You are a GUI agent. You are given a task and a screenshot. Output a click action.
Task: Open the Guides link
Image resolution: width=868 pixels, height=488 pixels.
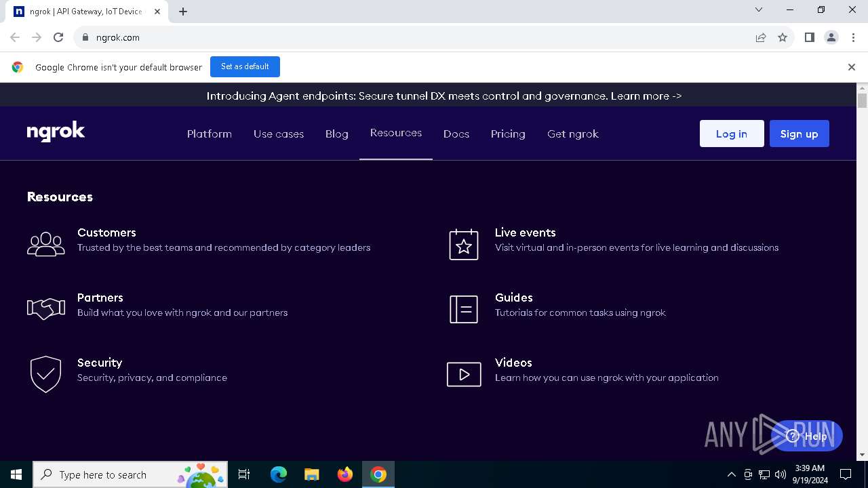(514, 298)
